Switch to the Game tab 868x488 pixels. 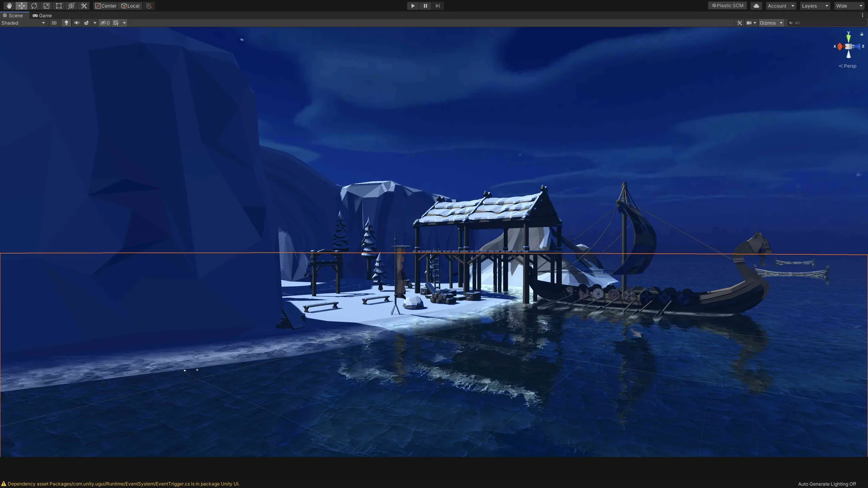tap(42, 15)
